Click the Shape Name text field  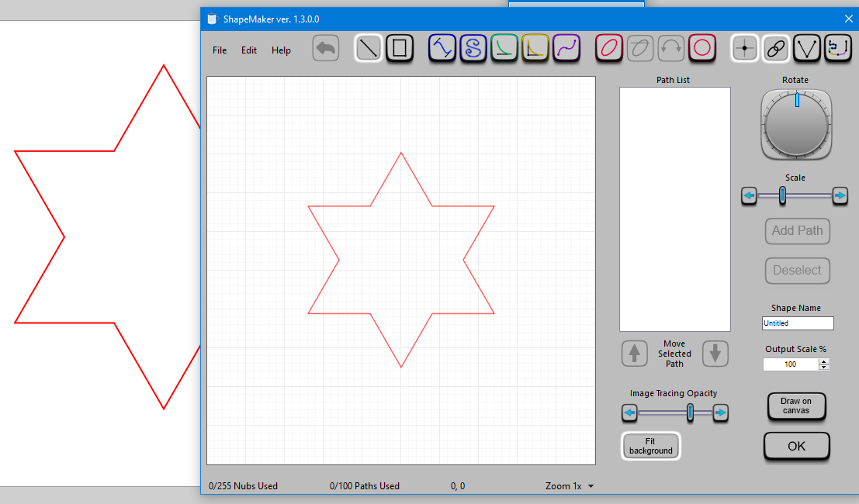[x=798, y=323]
